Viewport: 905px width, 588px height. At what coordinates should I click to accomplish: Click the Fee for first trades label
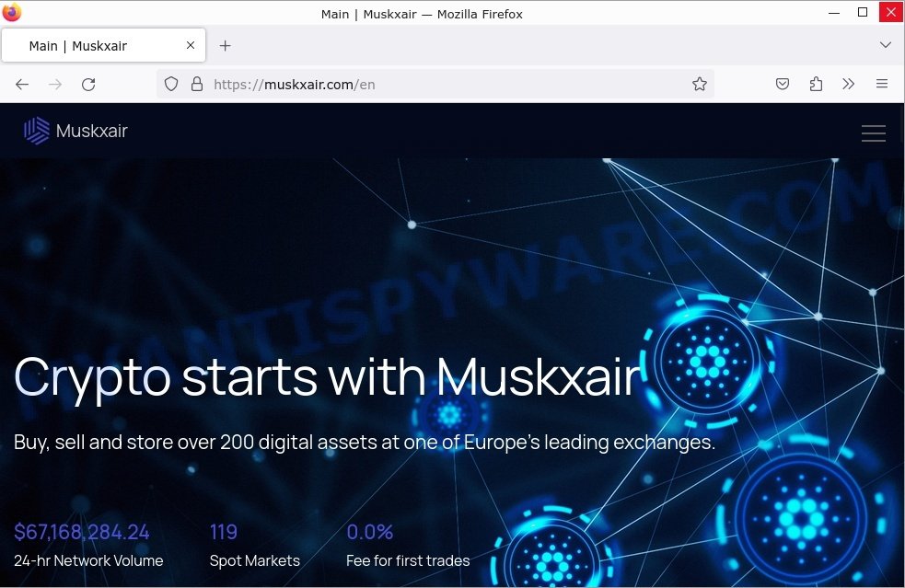(x=408, y=561)
